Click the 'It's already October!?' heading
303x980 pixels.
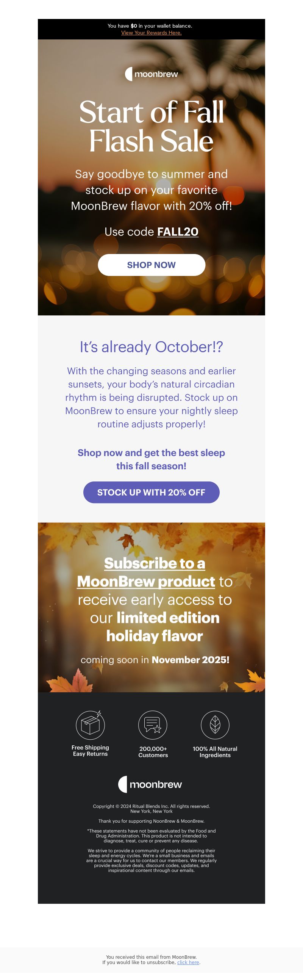click(x=151, y=347)
